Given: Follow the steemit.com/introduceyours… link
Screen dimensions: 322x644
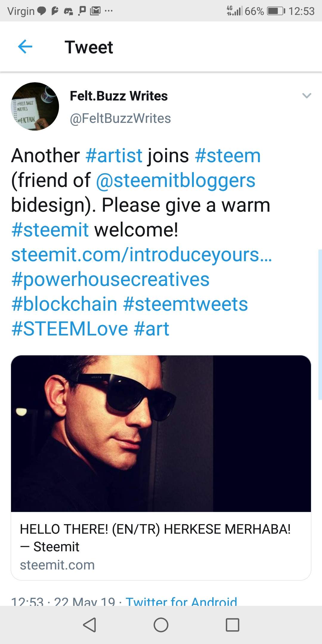Looking at the screenshot, I should pyautogui.click(x=141, y=255).
